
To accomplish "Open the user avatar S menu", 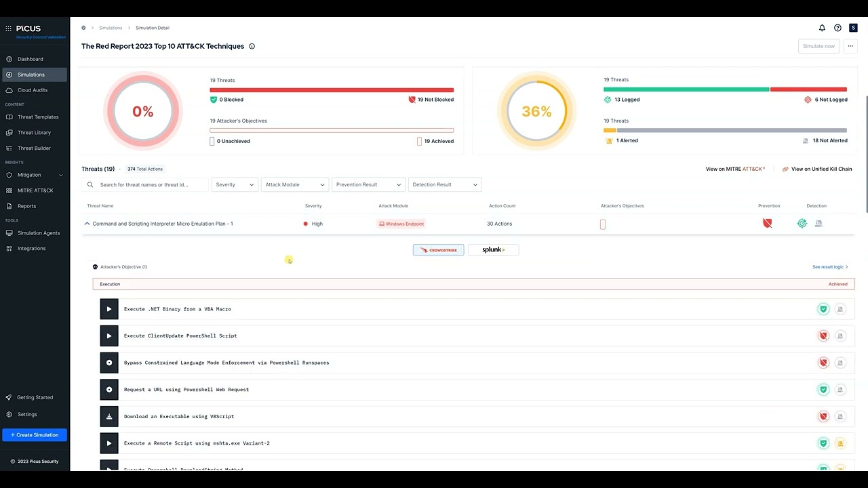I will tap(853, 28).
